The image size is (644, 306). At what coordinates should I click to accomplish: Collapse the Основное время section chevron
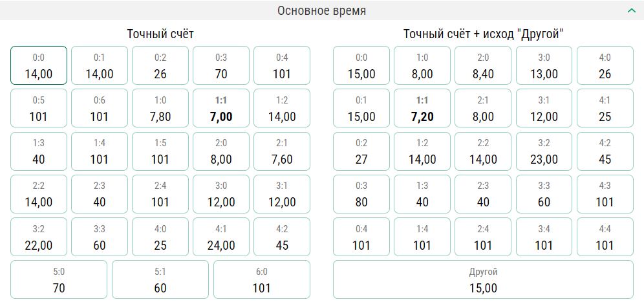(x=630, y=10)
